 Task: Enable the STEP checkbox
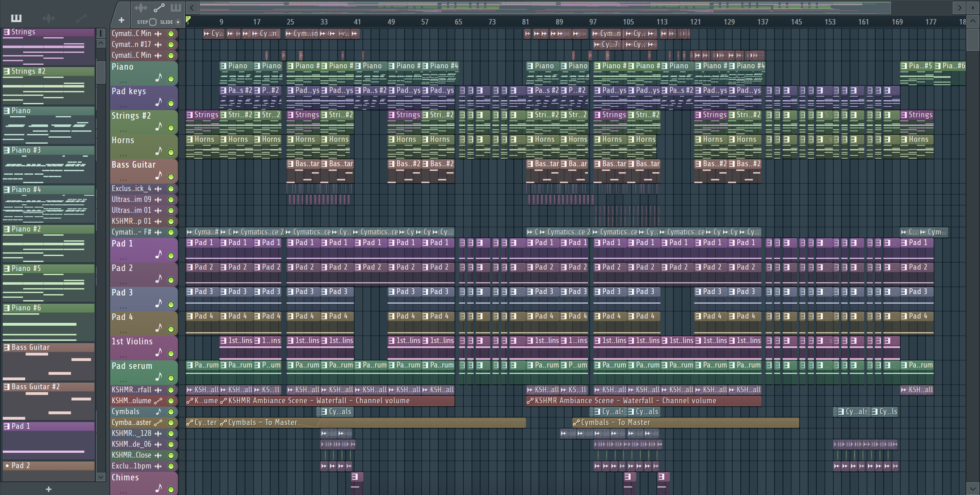pos(152,22)
